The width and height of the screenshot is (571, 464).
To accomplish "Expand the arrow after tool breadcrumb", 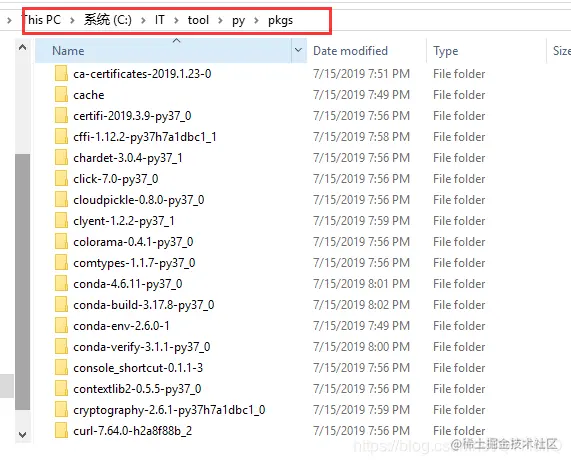I will 220,20.
